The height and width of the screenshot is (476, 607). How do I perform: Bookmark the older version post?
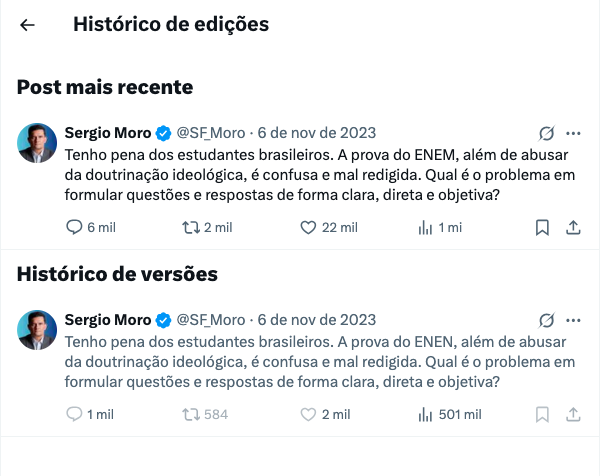pos(542,414)
